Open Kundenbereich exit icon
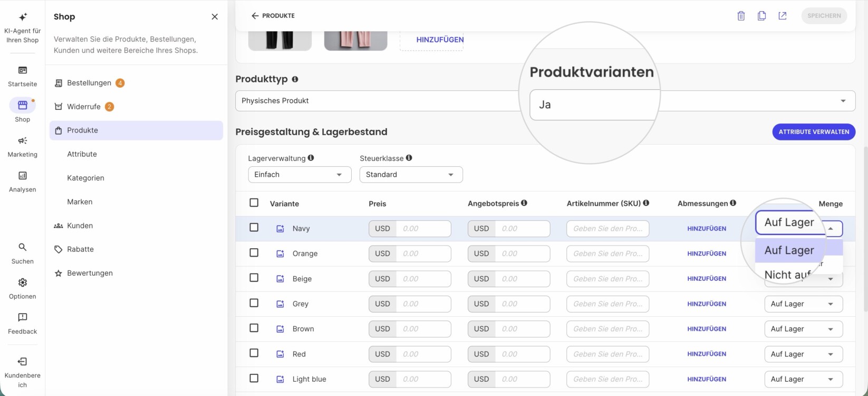This screenshot has height=396, width=868. 23,362
